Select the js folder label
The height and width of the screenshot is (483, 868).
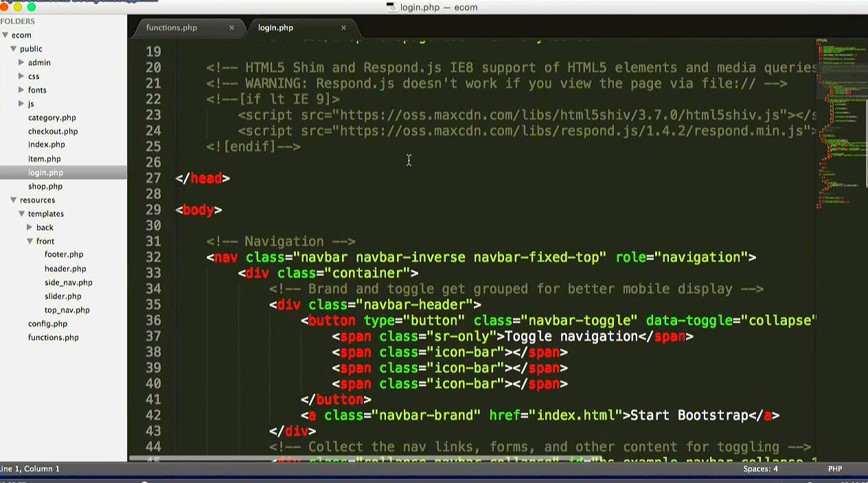click(31, 104)
